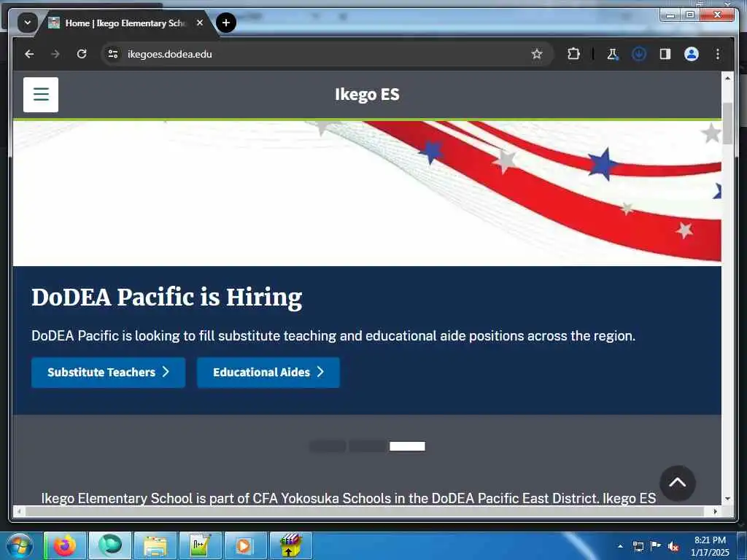Click the page scroll up arrow
Image resolution: width=747 pixels, height=560 pixels.
727,77
